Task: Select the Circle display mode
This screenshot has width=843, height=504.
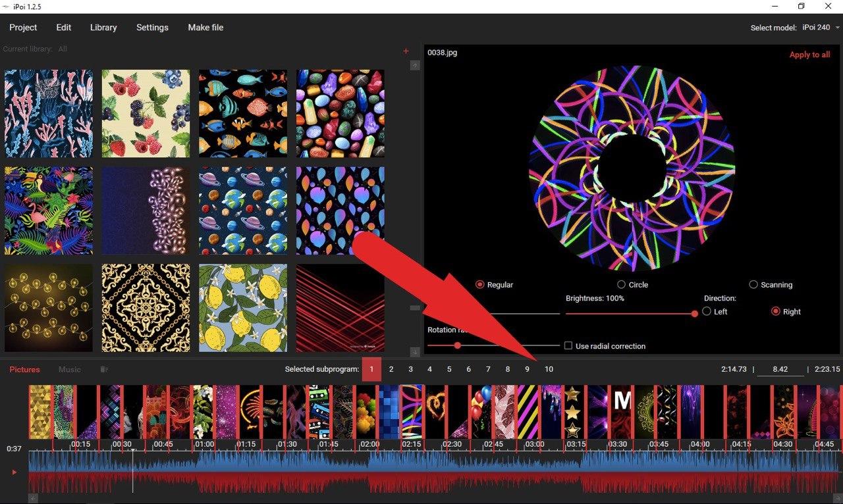Action: point(632,285)
